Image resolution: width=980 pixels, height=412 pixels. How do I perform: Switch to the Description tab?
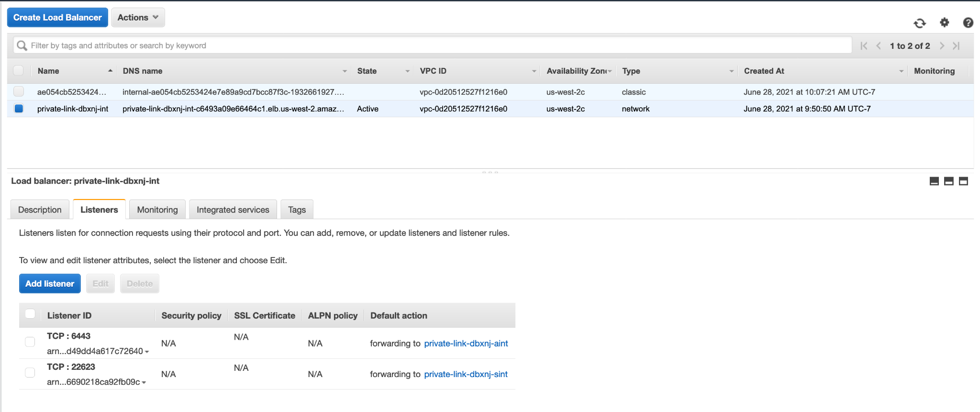pyautogui.click(x=40, y=210)
